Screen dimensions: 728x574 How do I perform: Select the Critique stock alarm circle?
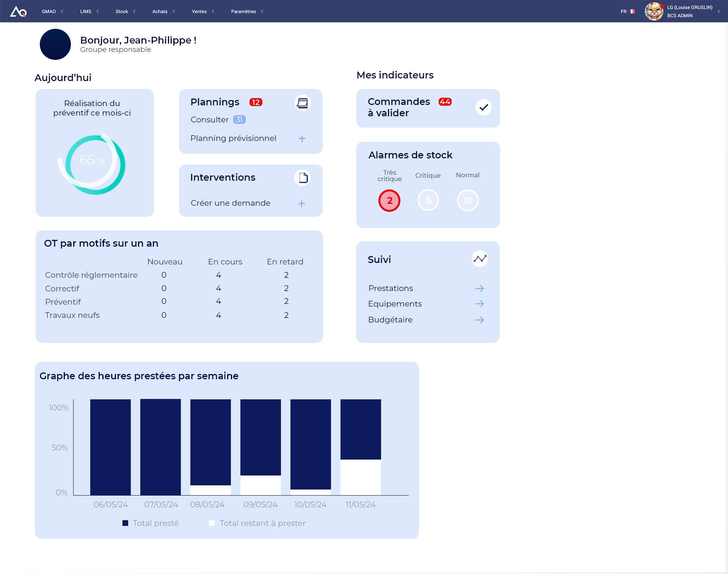428,200
